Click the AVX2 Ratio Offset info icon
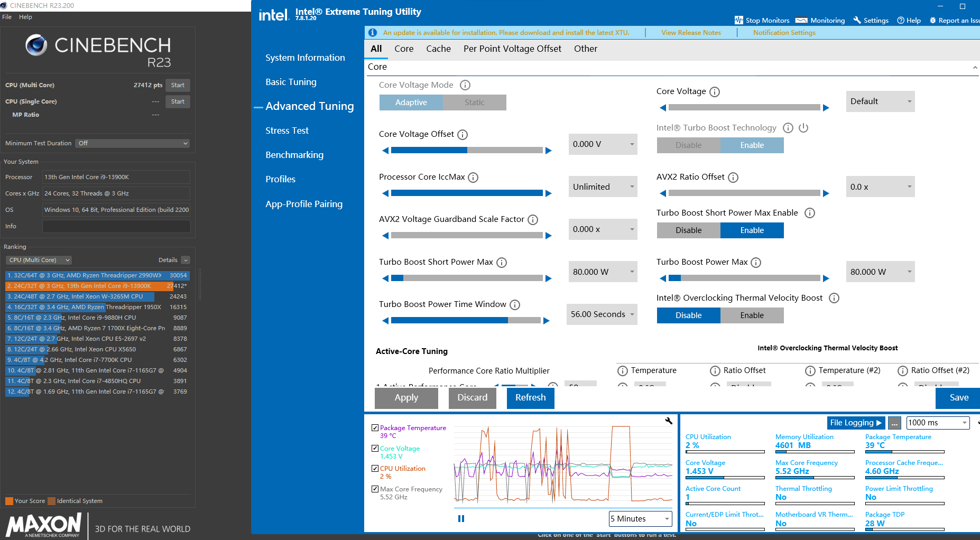Screen dimensions: 980x540 pyautogui.click(x=733, y=178)
